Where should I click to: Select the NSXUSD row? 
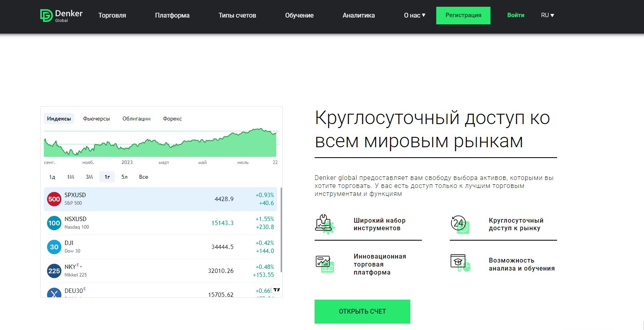pyautogui.click(x=160, y=223)
